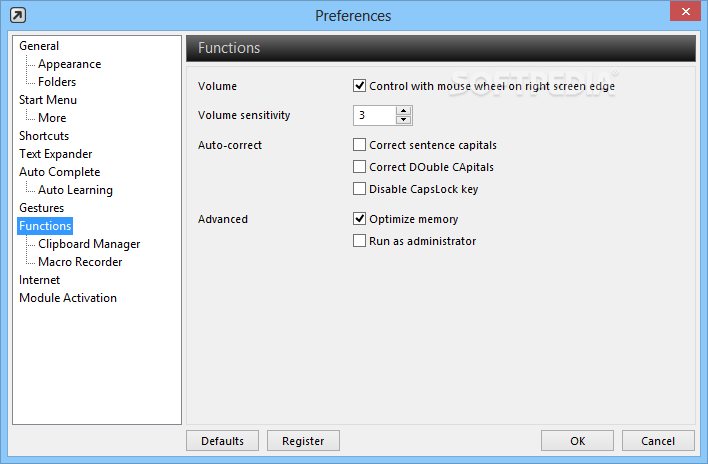
Task: Enable Correct sentence capitals
Action: (359, 145)
